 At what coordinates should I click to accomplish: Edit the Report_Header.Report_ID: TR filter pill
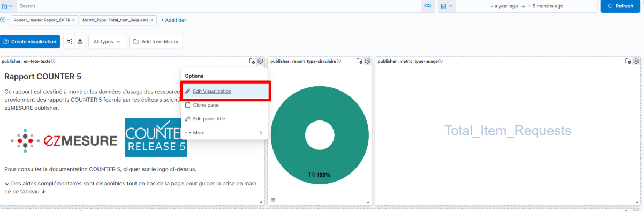pos(42,20)
